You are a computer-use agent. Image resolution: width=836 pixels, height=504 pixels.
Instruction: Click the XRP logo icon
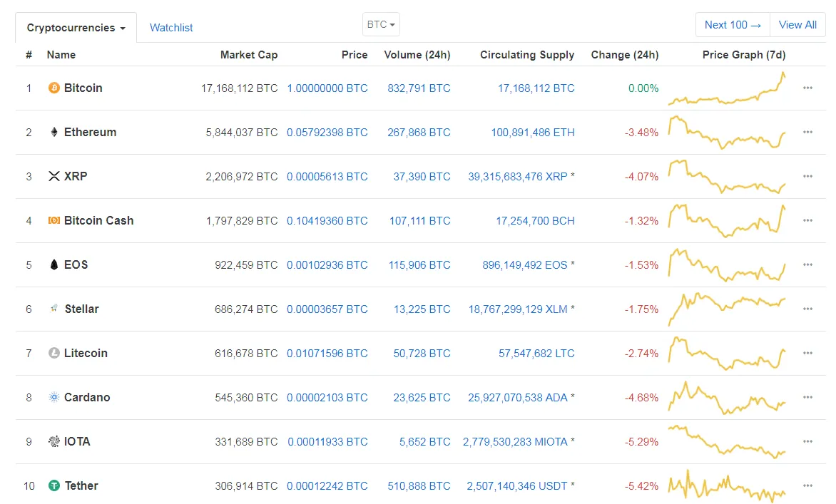53,177
